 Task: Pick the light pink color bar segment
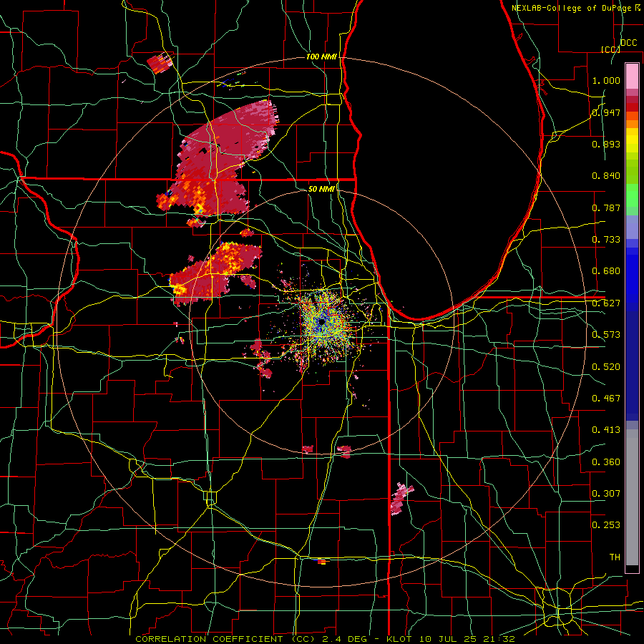tap(632, 77)
